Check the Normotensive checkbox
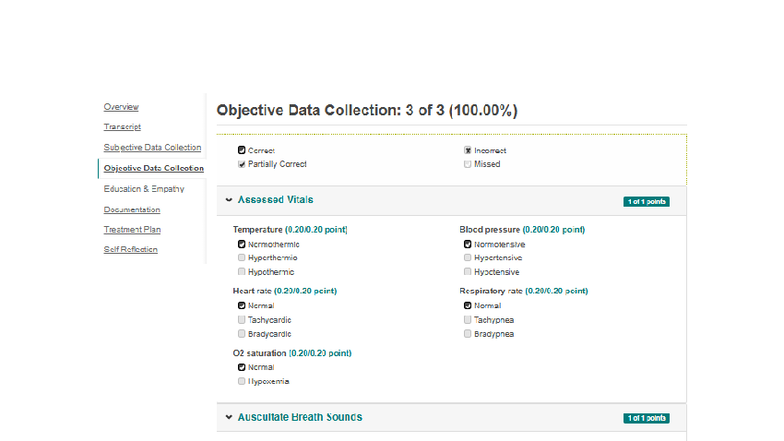Screen dimensions: 784x441 pyautogui.click(x=468, y=244)
